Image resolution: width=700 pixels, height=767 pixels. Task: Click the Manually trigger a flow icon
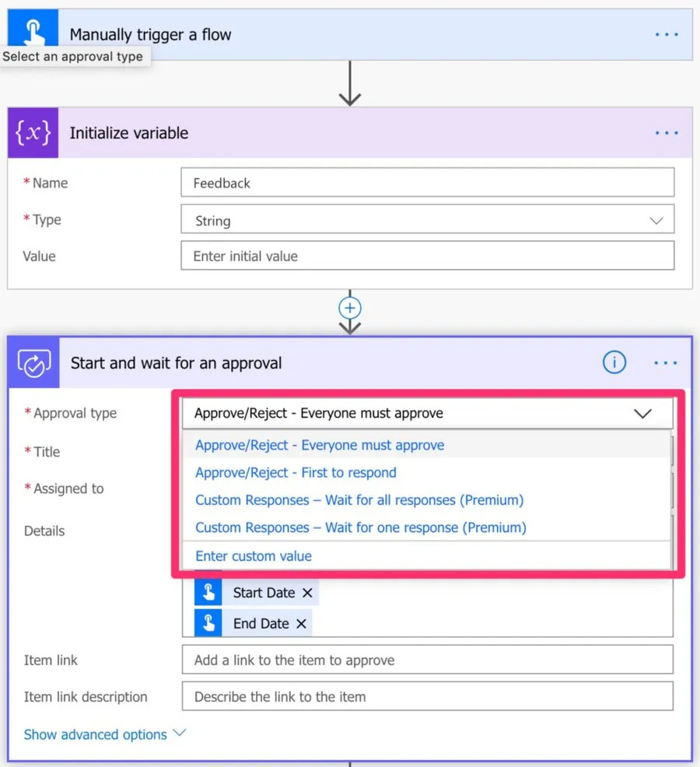[33, 31]
